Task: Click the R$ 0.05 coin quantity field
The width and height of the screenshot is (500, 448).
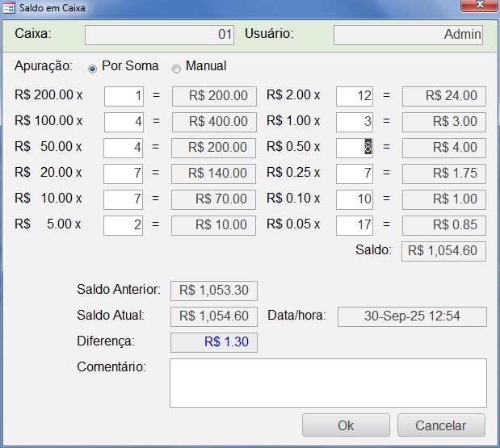Action: (x=355, y=225)
